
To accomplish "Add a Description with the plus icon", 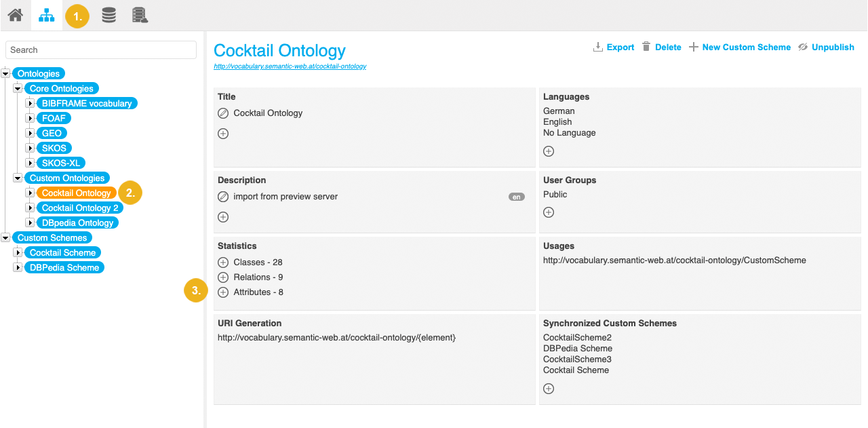I will 223,217.
